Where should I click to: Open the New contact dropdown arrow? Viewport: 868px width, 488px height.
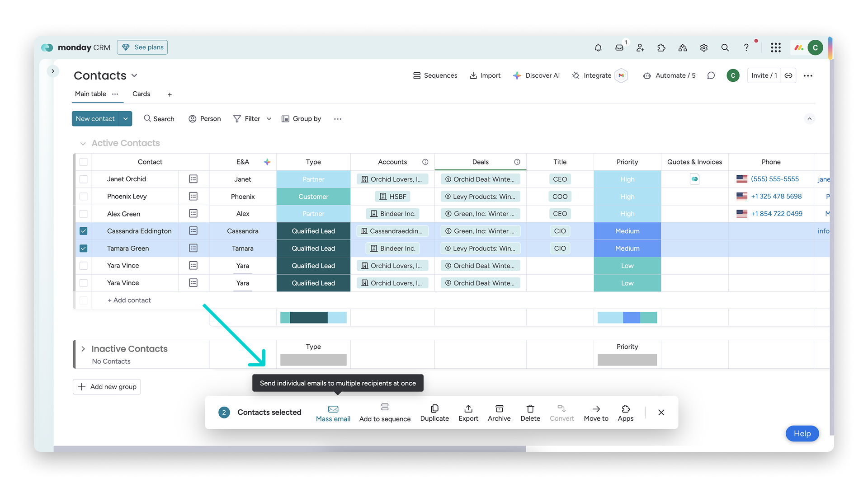[x=126, y=119]
